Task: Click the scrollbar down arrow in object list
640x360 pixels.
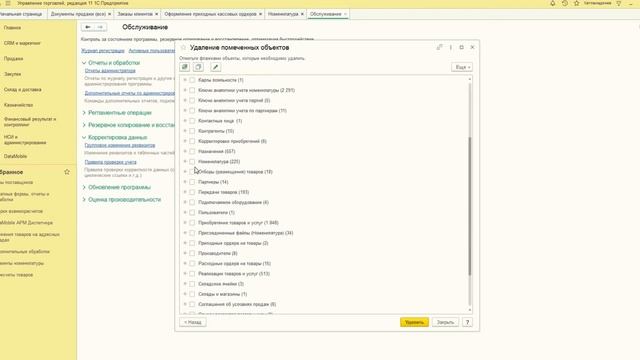Action: click(470, 310)
